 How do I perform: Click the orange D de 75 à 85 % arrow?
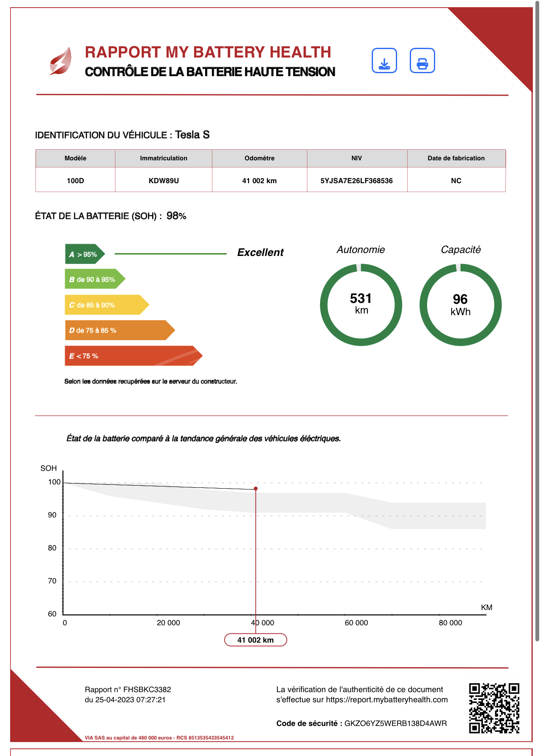coord(120,330)
